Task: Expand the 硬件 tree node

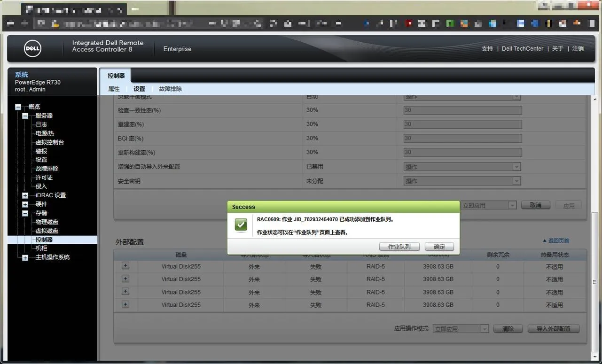Action: coord(25,204)
